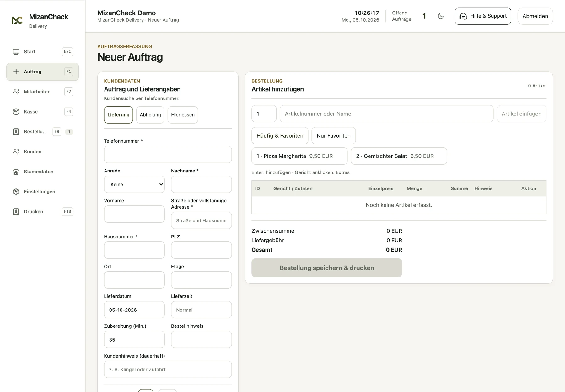This screenshot has width=565, height=392.
Task: Open Mitarbeiter people icon in sidebar
Action: tap(16, 92)
